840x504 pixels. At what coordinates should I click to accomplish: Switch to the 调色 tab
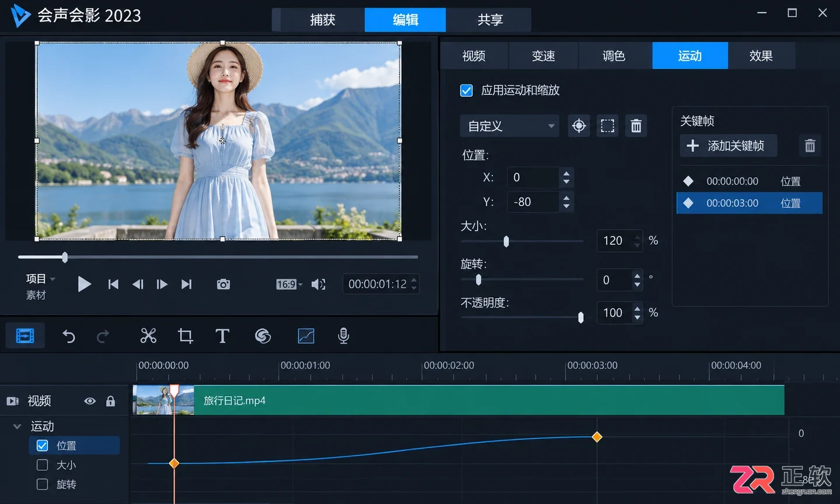[x=614, y=55]
